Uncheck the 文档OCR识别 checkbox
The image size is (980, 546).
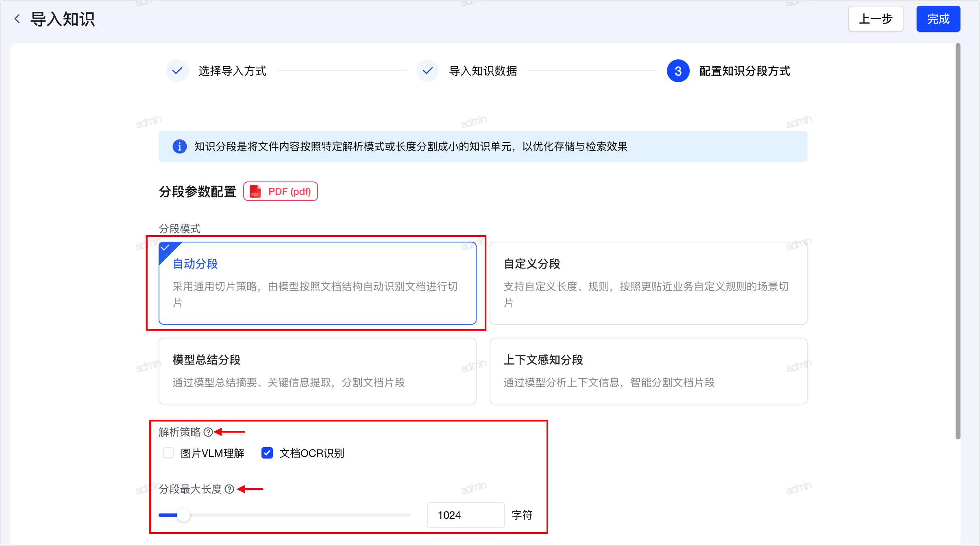point(267,453)
